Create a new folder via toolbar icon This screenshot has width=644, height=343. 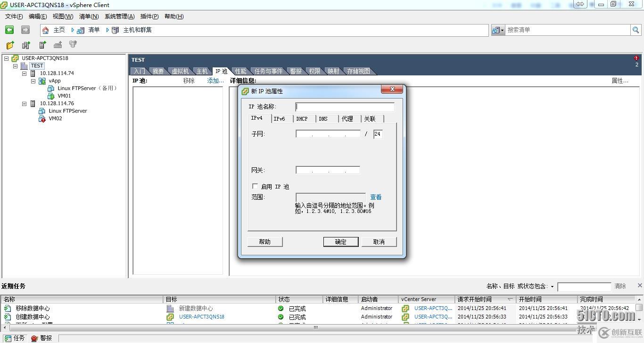10,45
